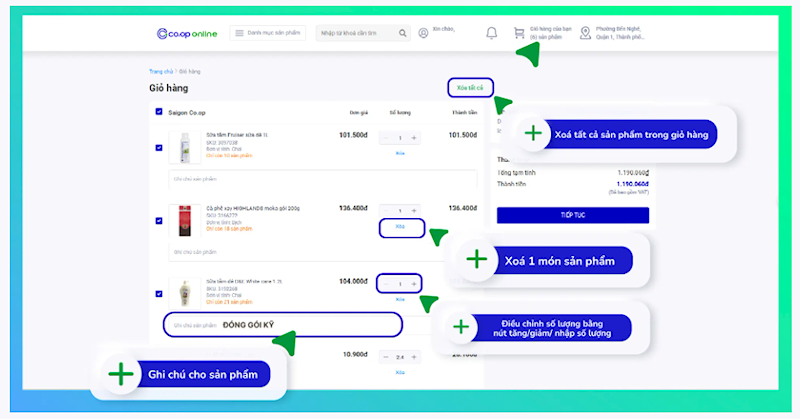Open the notification bell
800x419 pixels.
tap(491, 33)
